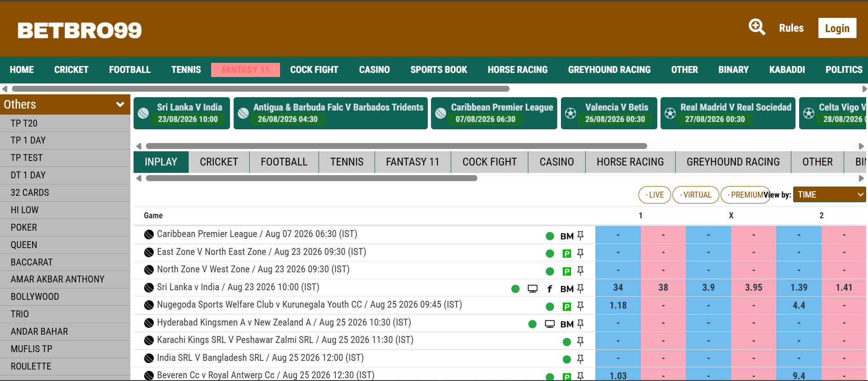The width and height of the screenshot is (868, 381).
Task: Click the premium P icon for North Zone V West Zone
Action: [x=567, y=271]
